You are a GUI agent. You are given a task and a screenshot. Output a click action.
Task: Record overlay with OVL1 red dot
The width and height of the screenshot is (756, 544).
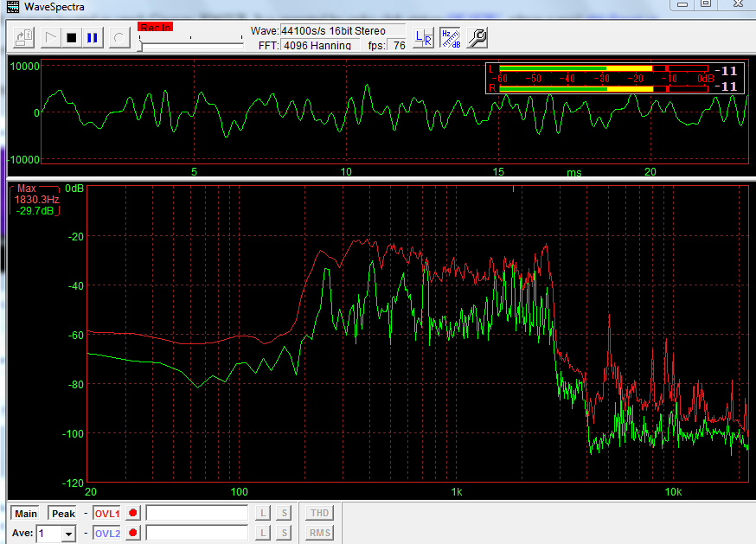tap(133, 513)
